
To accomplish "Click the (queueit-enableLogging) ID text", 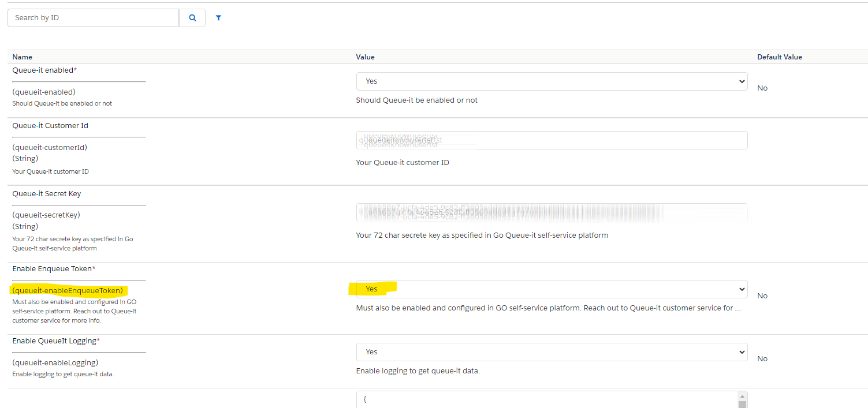I will pyautogui.click(x=55, y=362).
